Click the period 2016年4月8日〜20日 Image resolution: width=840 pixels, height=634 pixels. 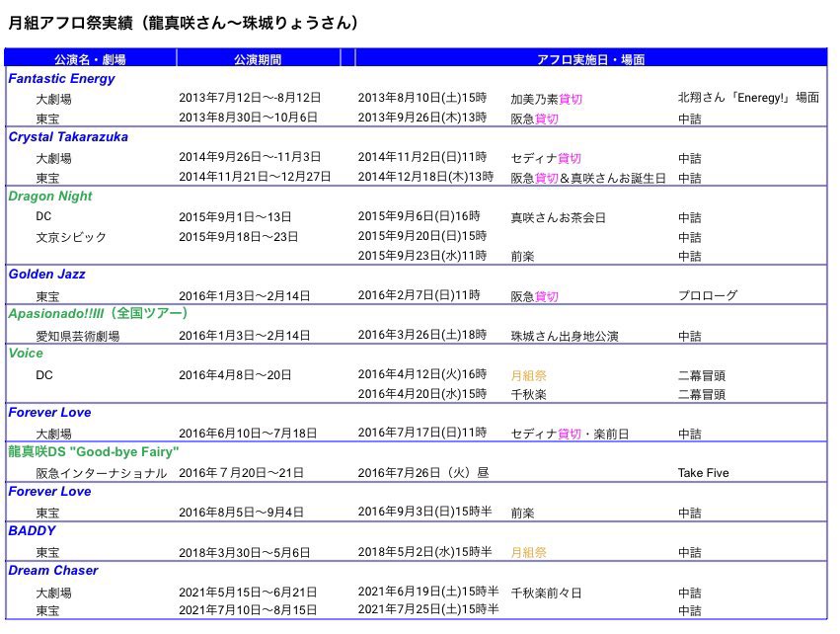235,375
